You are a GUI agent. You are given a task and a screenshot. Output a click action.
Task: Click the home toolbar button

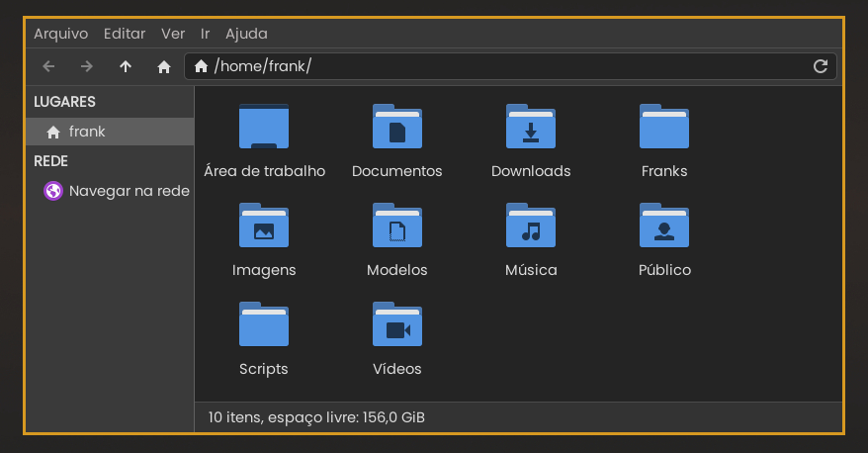click(164, 66)
